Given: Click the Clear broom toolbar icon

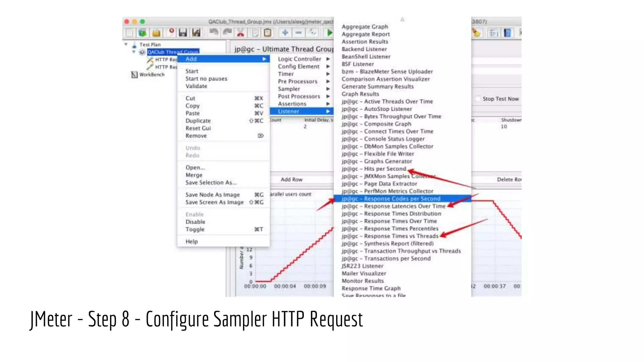Looking at the screenshot, I should pyautogui.click(x=476, y=33).
